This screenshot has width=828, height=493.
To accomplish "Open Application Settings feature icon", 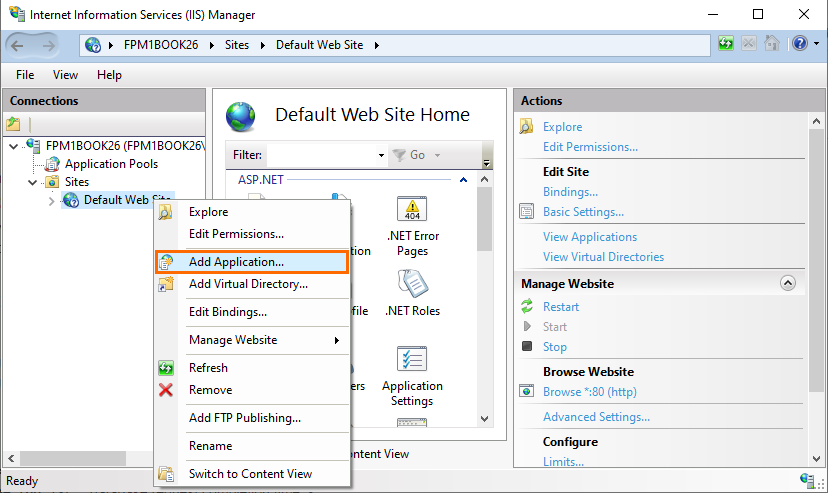I will coord(412,359).
